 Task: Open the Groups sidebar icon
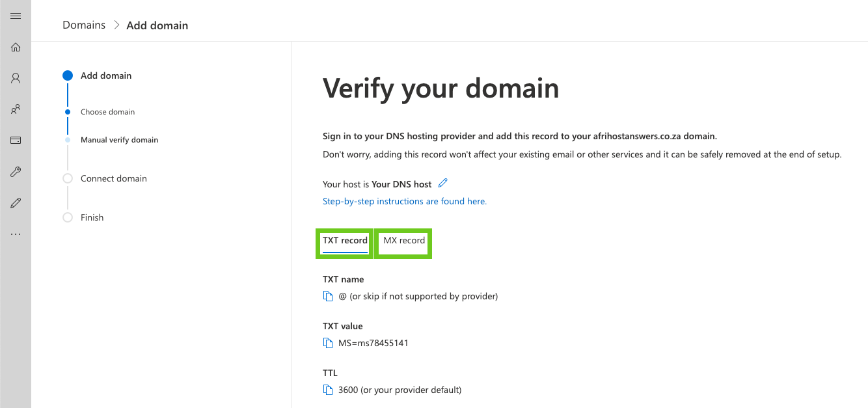click(x=16, y=109)
